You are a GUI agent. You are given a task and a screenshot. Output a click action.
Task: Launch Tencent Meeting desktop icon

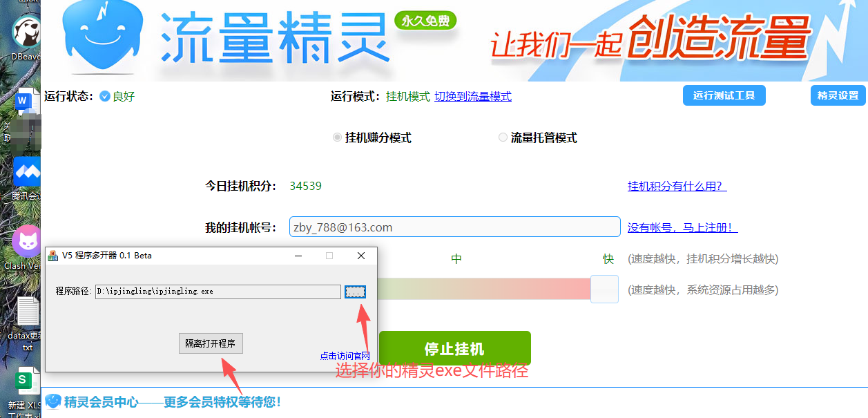click(27, 171)
